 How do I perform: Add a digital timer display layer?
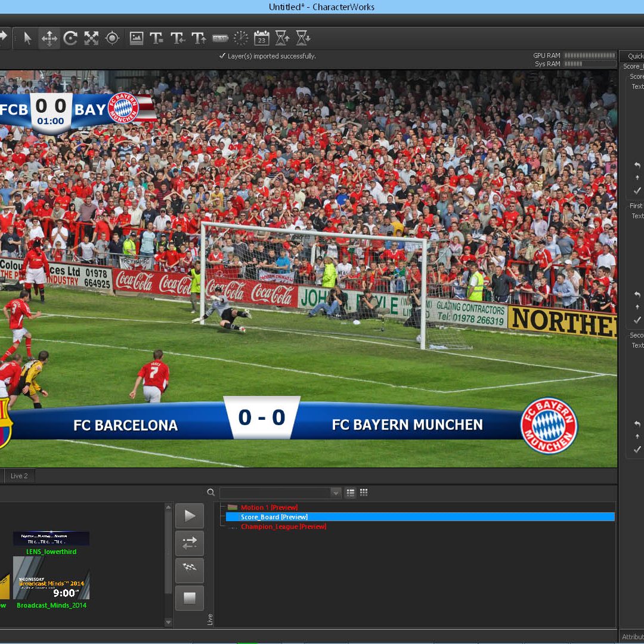coord(220,38)
